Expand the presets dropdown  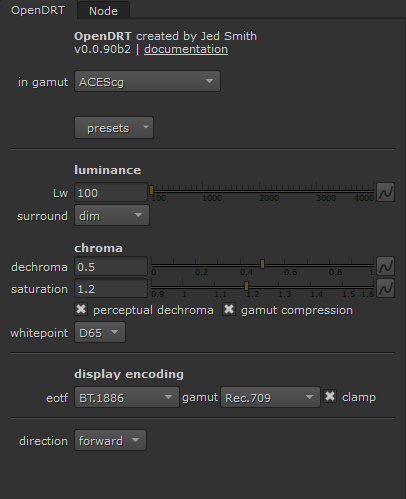click(x=114, y=128)
